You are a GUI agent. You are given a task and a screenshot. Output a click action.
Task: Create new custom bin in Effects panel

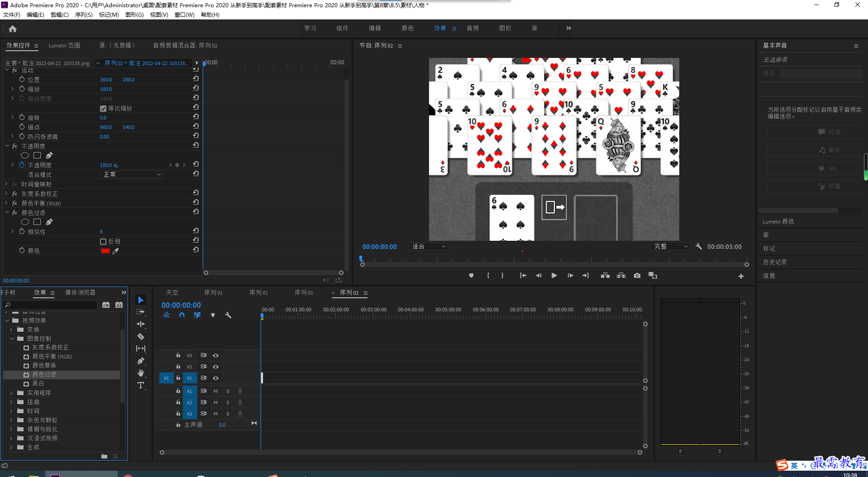click(x=104, y=456)
